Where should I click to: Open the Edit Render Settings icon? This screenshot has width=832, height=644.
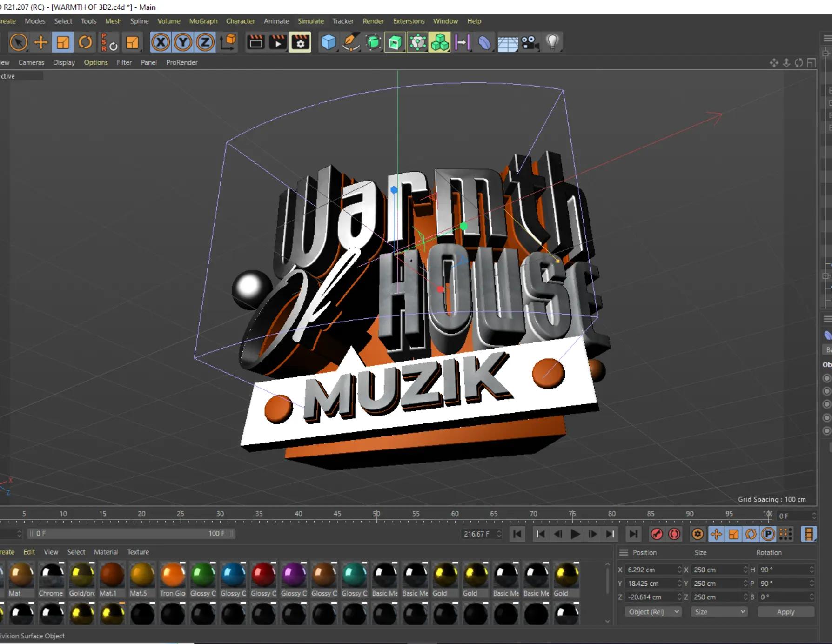point(300,42)
